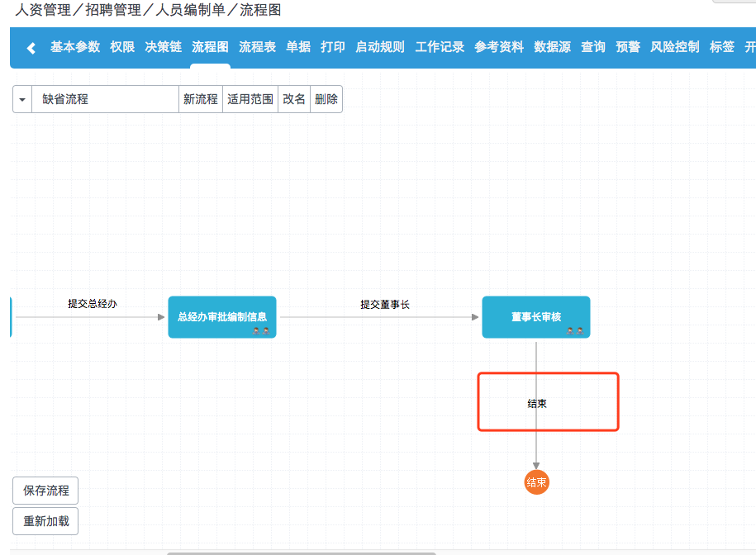
Task: Click assignee people icon on 董事长审核 node
Action: (x=575, y=330)
